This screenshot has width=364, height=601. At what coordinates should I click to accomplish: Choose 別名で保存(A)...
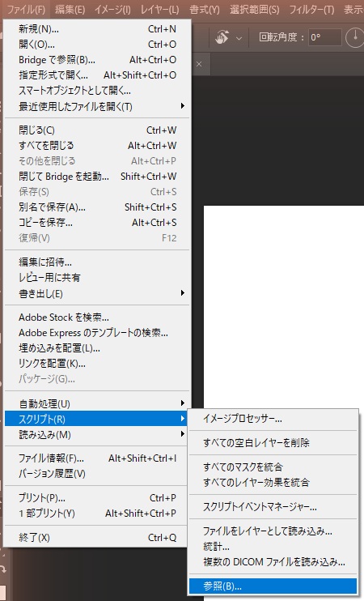tap(97, 207)
